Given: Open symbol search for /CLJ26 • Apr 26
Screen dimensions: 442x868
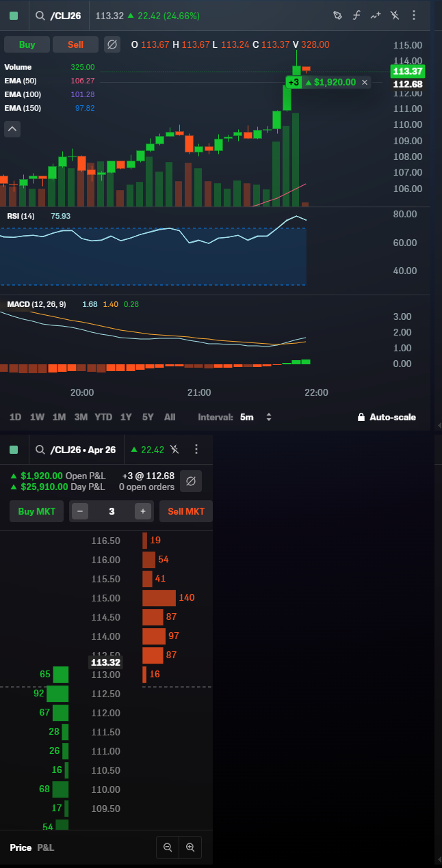Looking at the screenshot, I should click(75, 449).
